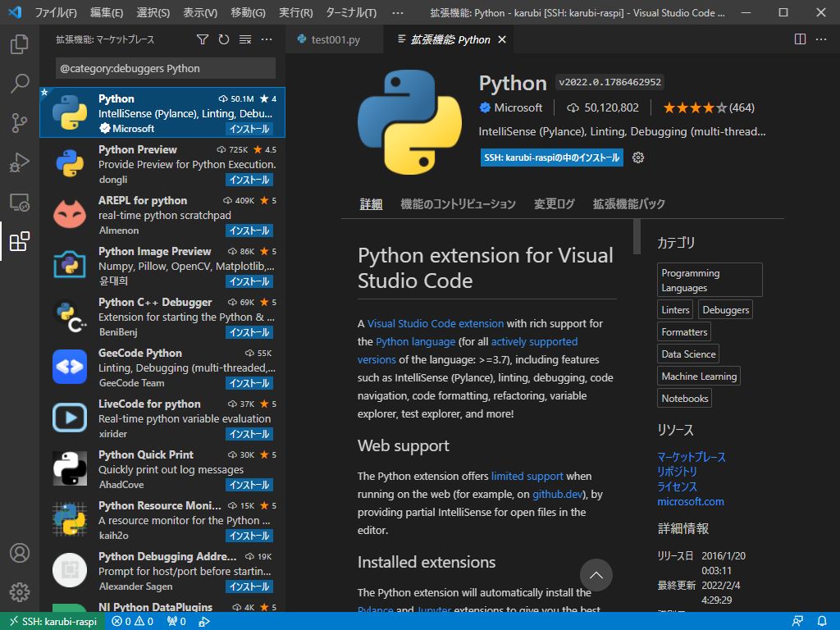Install Python on SSH karubi-raspi
The image size is (840, 630).
pos(551,157)
